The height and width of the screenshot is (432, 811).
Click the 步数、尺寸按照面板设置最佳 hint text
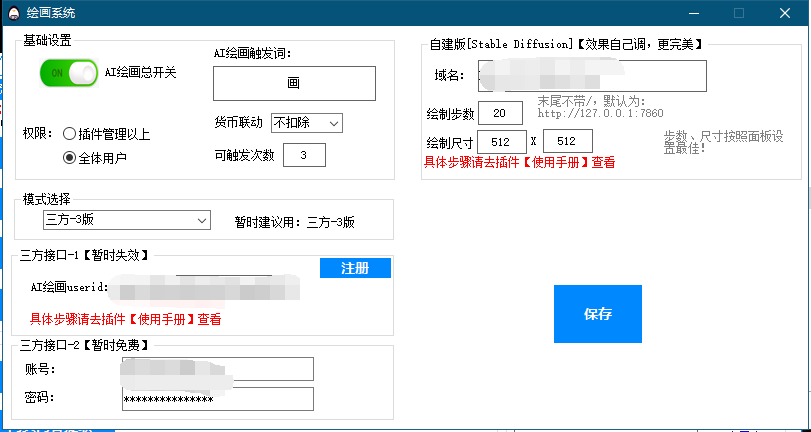(x=723, y=142)
